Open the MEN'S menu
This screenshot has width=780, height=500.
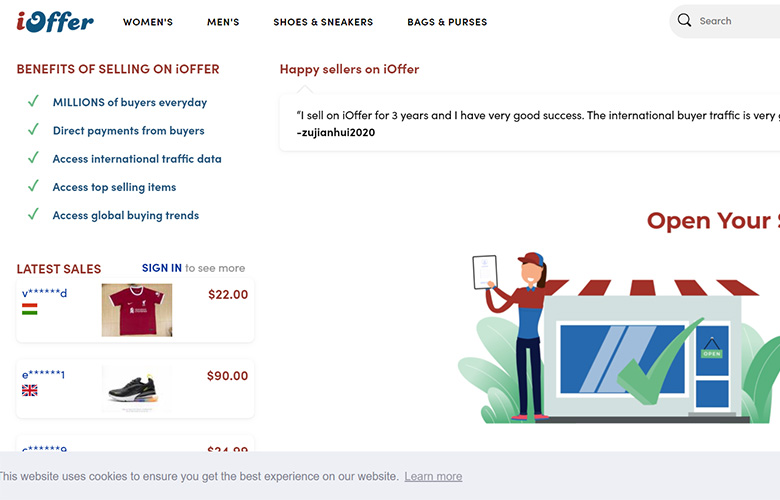click(x=223, y=22)
